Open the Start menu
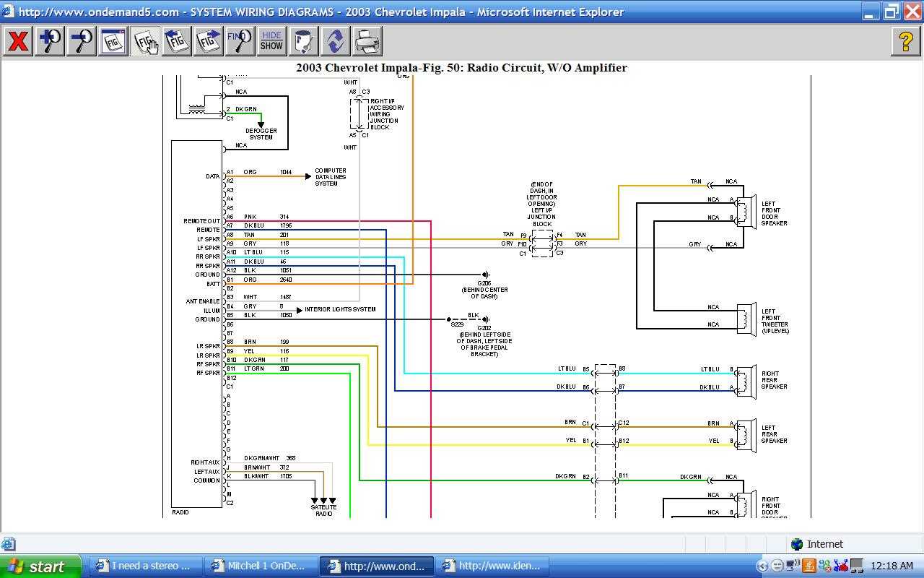The width and height of the screenshot is (924, 578). [40, 566]
